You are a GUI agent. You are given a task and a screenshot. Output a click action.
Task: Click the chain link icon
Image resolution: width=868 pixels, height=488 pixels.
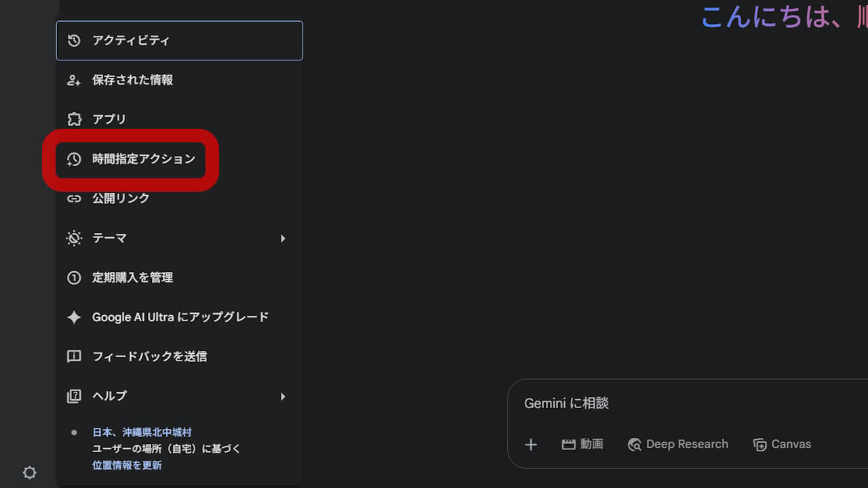74,199
